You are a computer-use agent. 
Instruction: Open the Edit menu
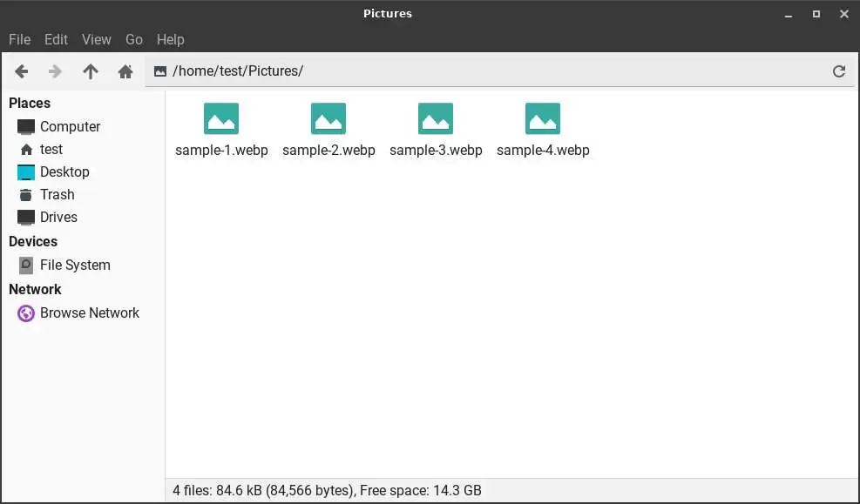[x=56, y=39]
